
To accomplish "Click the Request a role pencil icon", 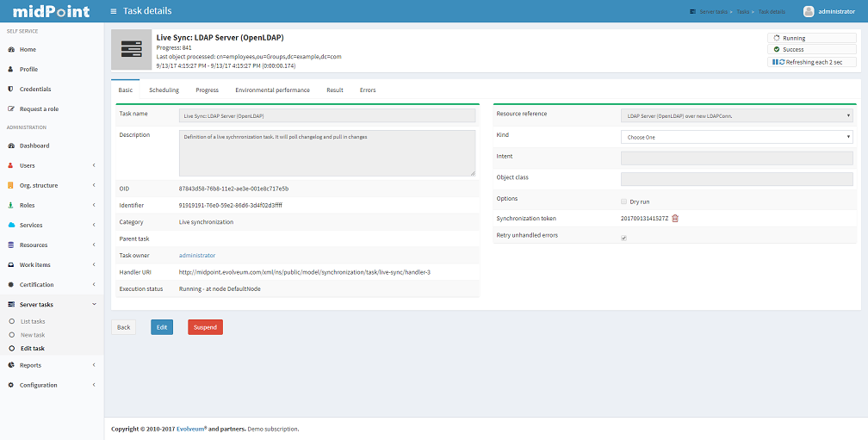I will pyautogui.click(x=10, y=109).
